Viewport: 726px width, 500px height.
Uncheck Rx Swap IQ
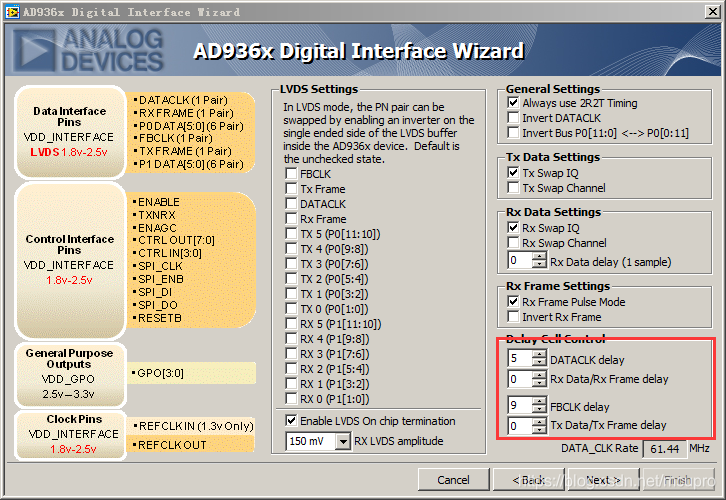coord(513,228)
